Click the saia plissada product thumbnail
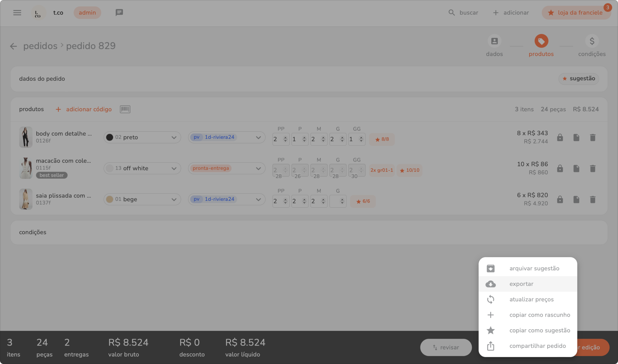 click(x=26, y=199)
